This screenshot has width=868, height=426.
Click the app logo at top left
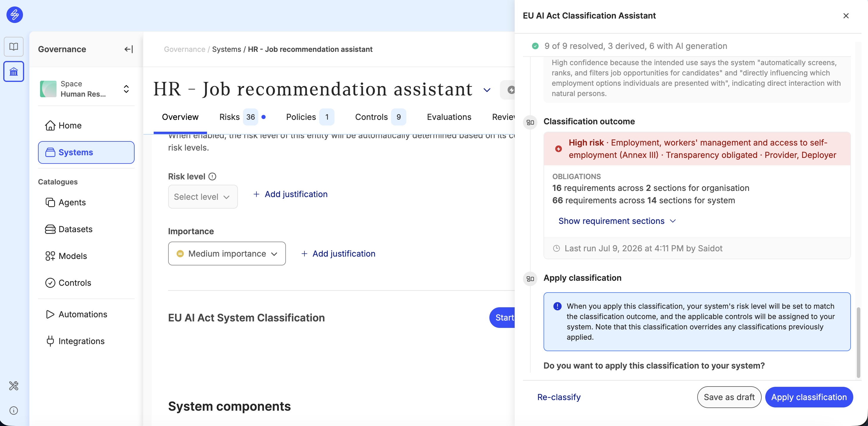[14, 15]
